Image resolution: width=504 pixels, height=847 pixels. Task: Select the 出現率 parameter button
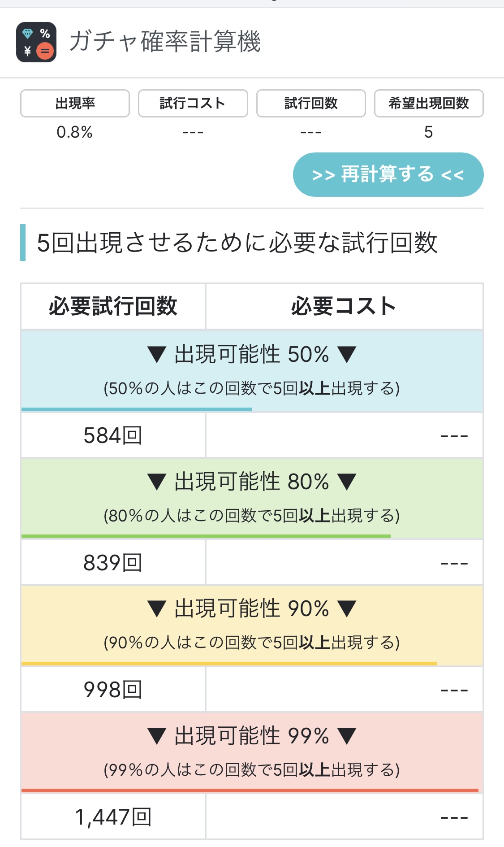tap(75, 104)
